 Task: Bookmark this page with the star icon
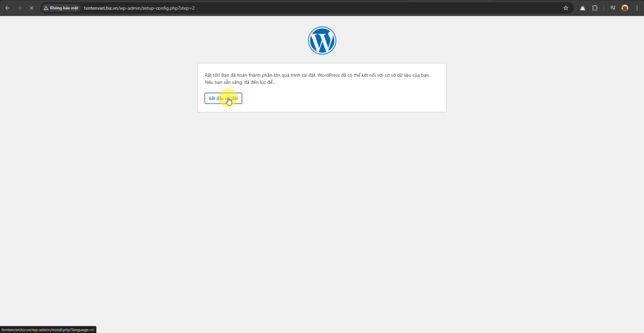[566, 8]
